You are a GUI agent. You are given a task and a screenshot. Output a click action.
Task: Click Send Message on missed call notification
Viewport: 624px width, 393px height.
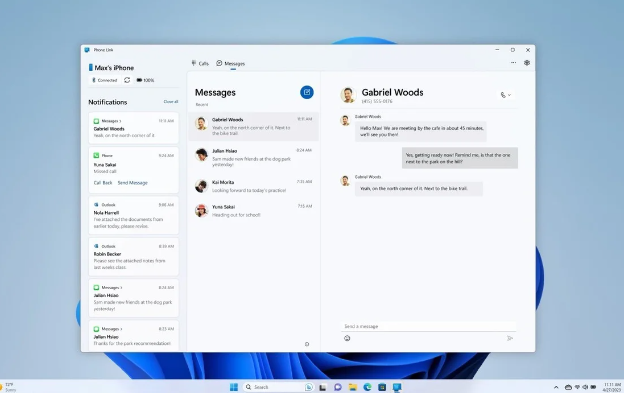pos(133,183)
